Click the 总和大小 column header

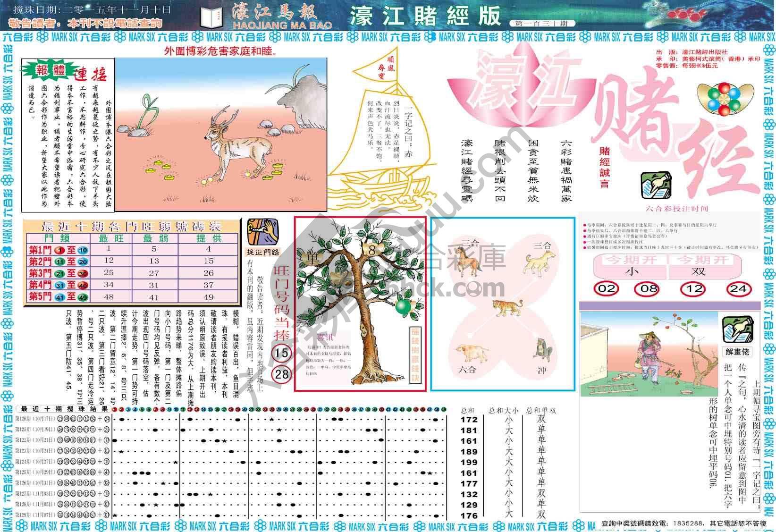point(503,410)
